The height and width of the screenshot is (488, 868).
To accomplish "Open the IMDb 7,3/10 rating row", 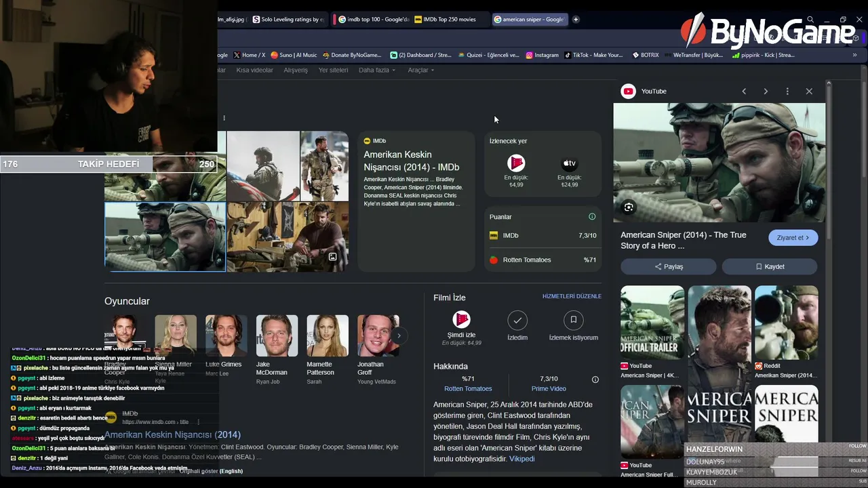I will (x=542, y=235).
